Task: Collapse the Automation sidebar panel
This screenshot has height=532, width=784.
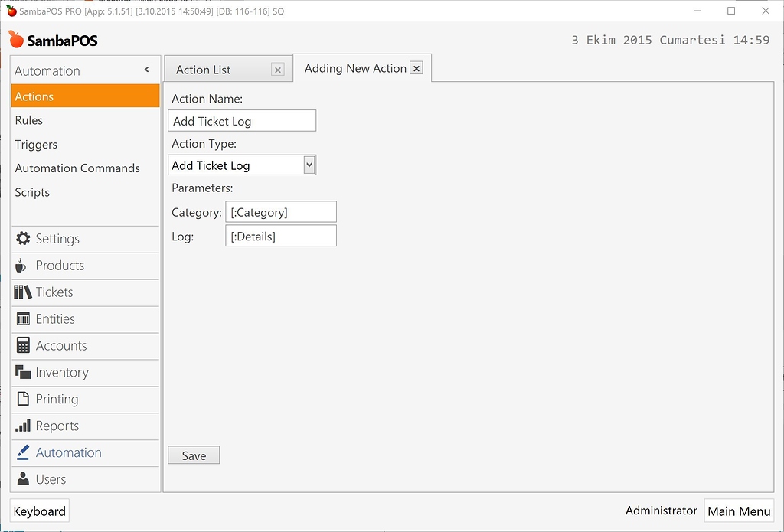Action: [x=146, y=69]
